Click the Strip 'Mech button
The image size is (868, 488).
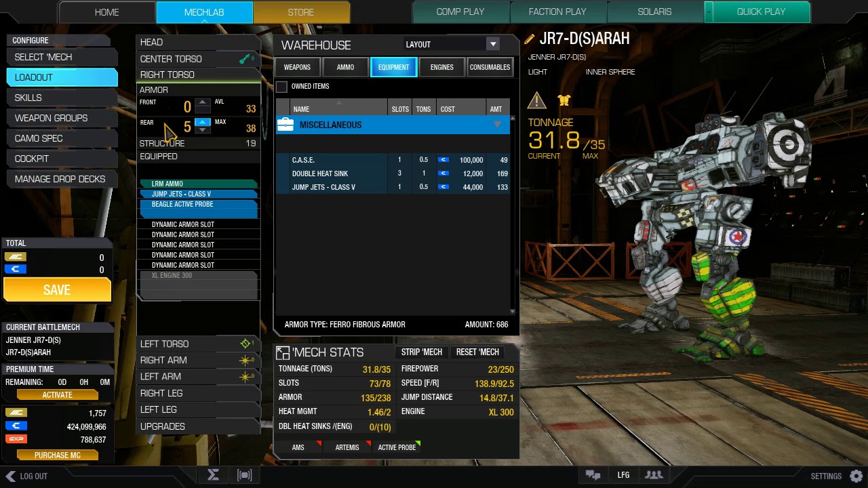click(421, 352)
